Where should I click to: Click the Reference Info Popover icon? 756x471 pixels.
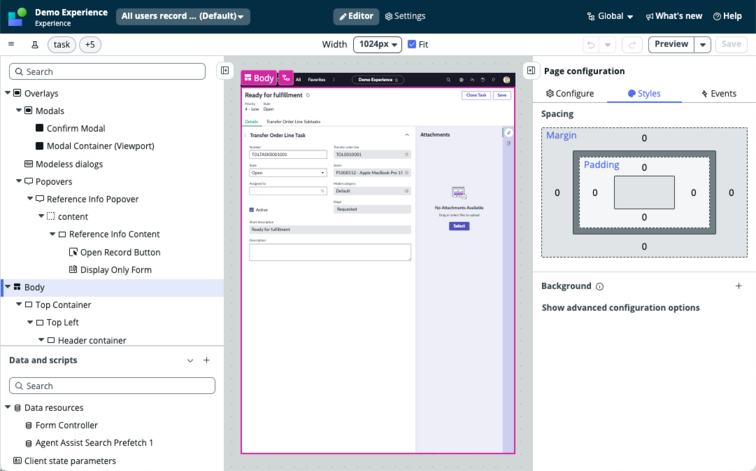[40, 199]
